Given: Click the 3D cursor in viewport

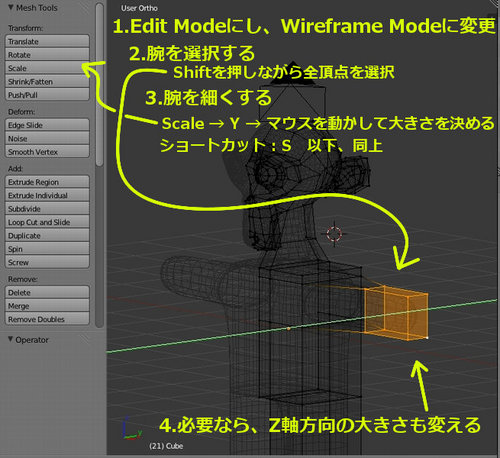Looking at the screenshot, I should point(334,234).
